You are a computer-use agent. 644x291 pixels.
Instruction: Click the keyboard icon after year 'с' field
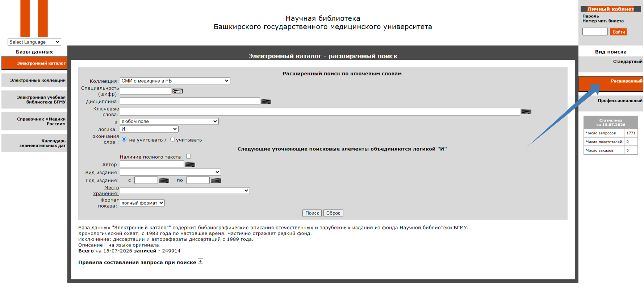click(x=164, y=180)
